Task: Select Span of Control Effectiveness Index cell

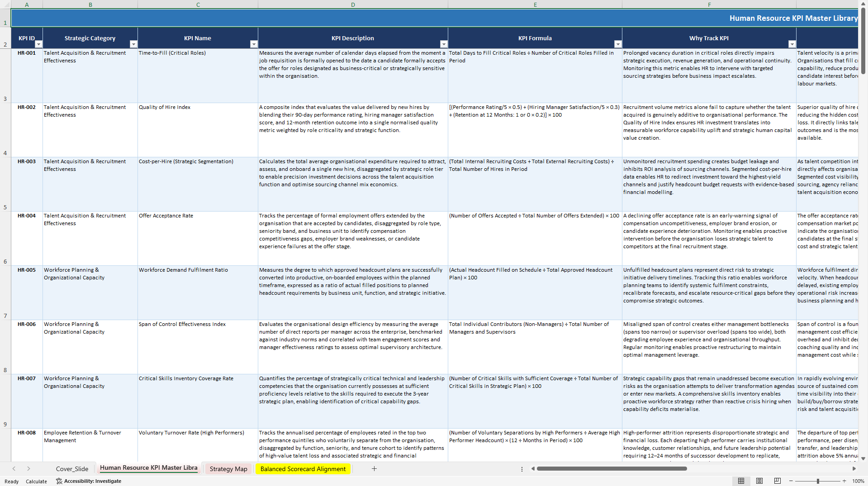Action: (198, 347)
